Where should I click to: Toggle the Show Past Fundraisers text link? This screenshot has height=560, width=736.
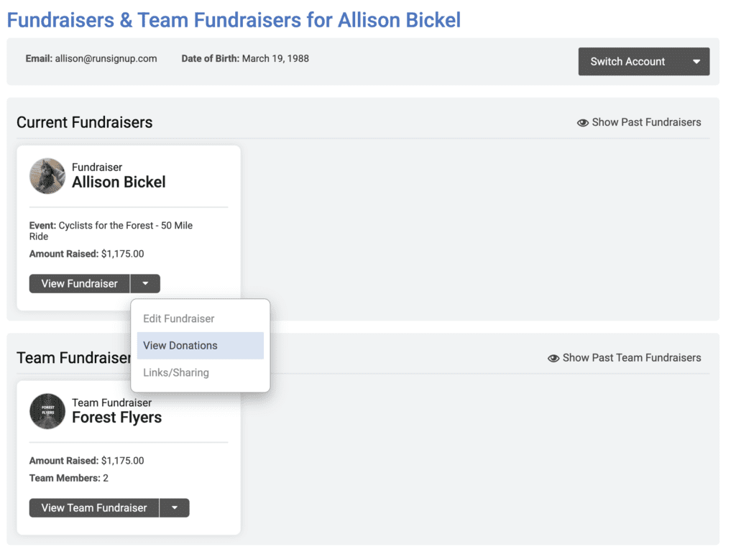point(646,122)
